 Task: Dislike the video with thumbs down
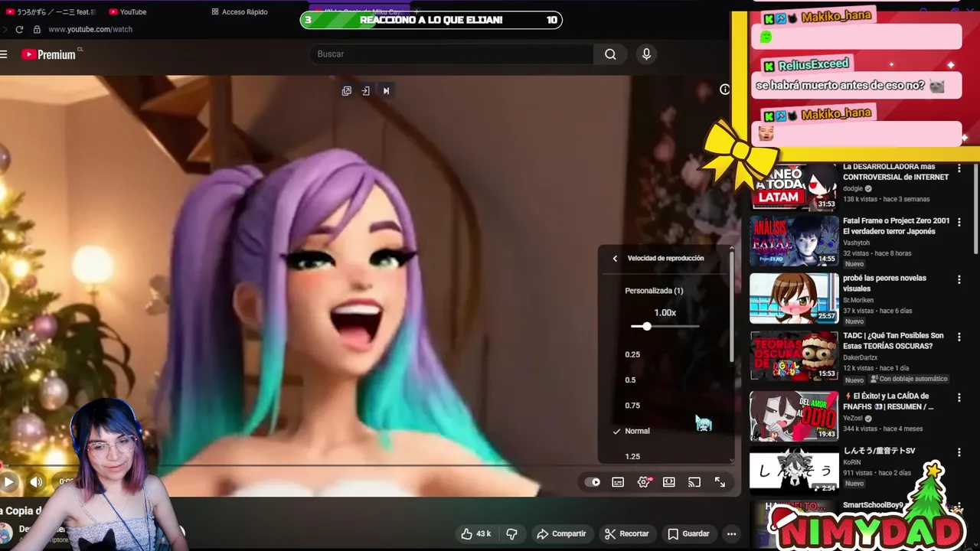(x=512, y=533)
